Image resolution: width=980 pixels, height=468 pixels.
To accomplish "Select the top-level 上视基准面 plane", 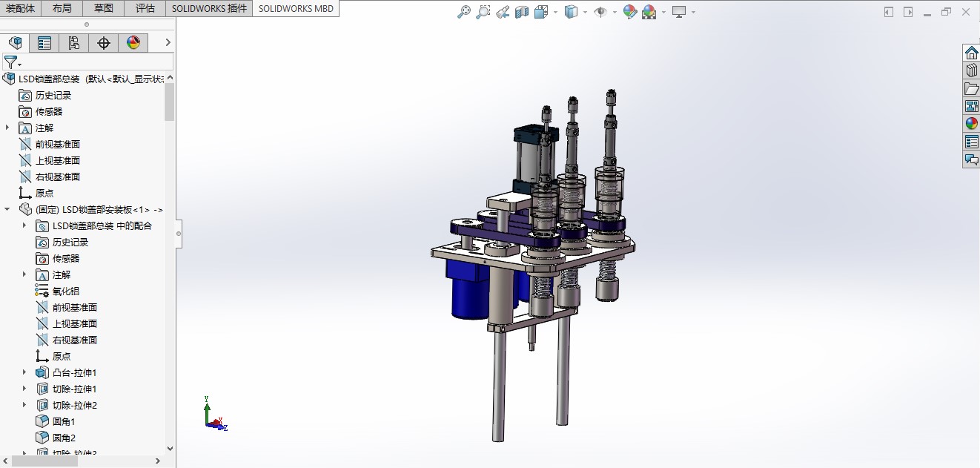I will coord(49,160).
